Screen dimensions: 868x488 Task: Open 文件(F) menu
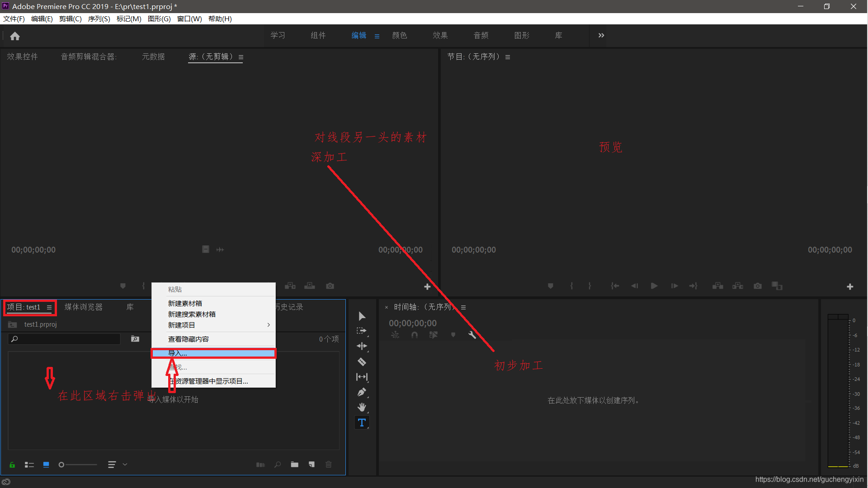(x=14, y=19)
